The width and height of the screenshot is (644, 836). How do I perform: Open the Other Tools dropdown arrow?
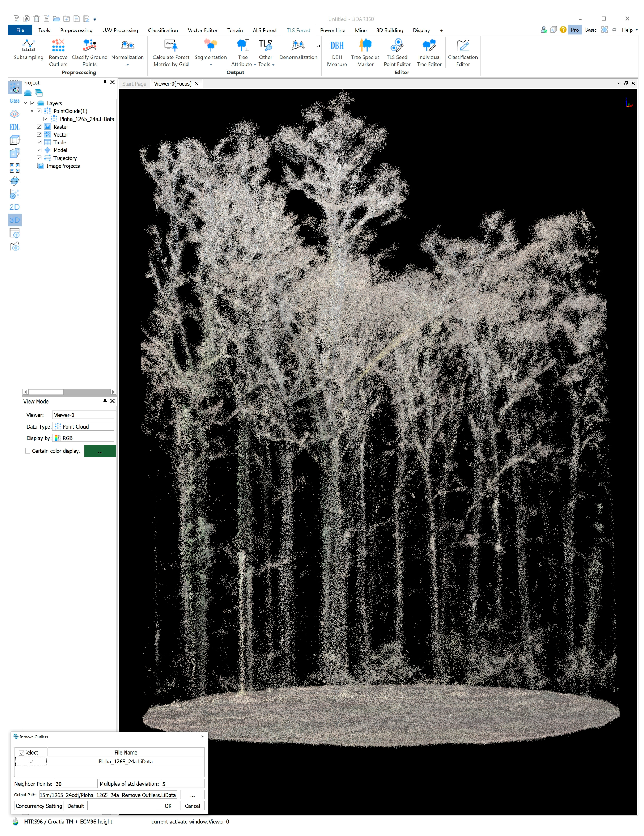tap(273, 65)
